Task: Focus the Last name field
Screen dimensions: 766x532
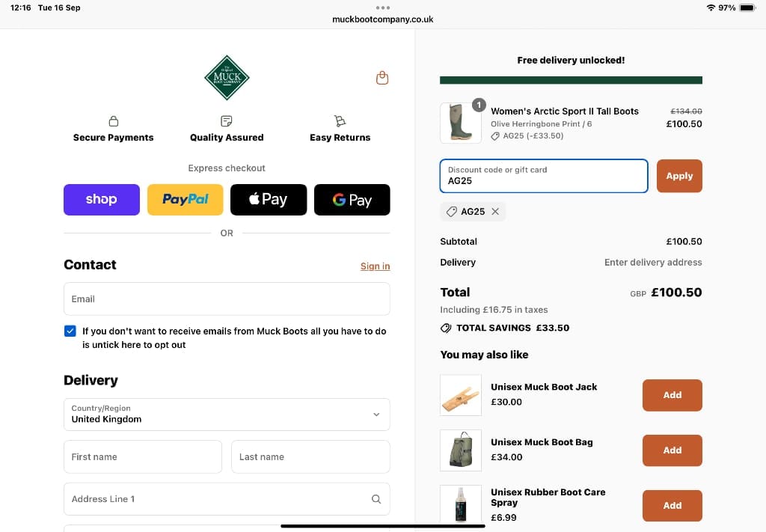Action: pos(310,456)
